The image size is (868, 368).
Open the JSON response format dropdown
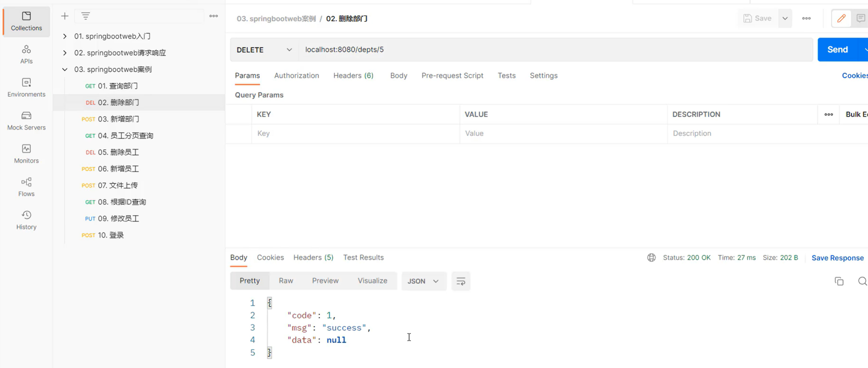pyautogui.click(x=424, y=281)
